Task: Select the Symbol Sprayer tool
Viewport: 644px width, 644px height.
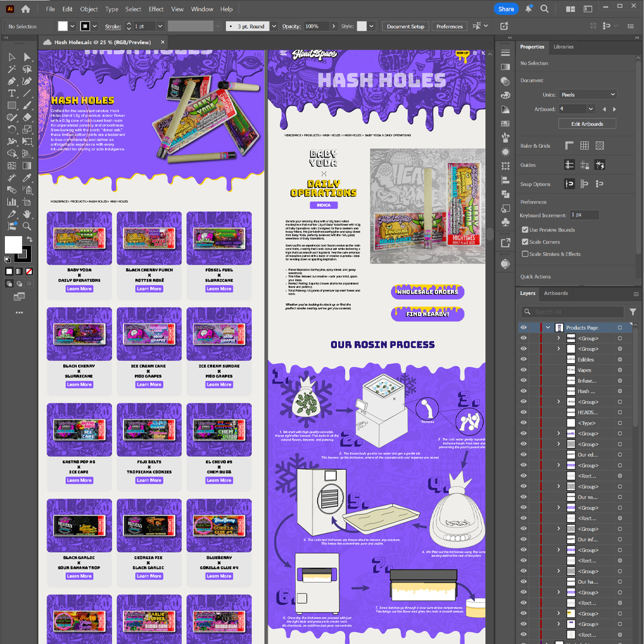Action: [x=27, y=190]
